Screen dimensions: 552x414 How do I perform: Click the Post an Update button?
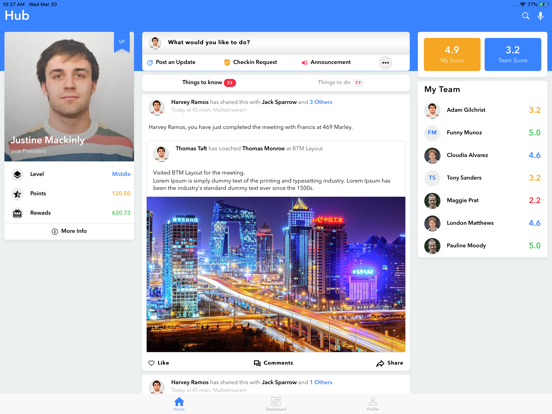pos(171,62)
